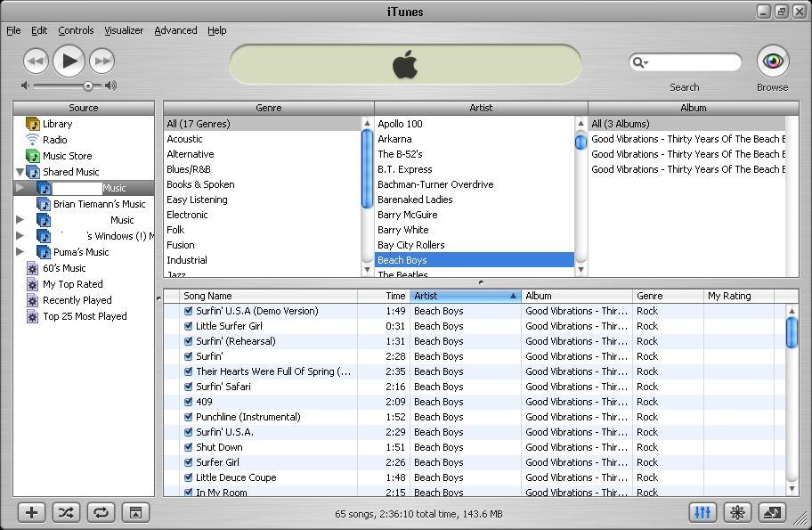The height and width of the screenshot is (530, 812).
Task: Expand the 's Windows (!) shared library
Action: [20, 236]
